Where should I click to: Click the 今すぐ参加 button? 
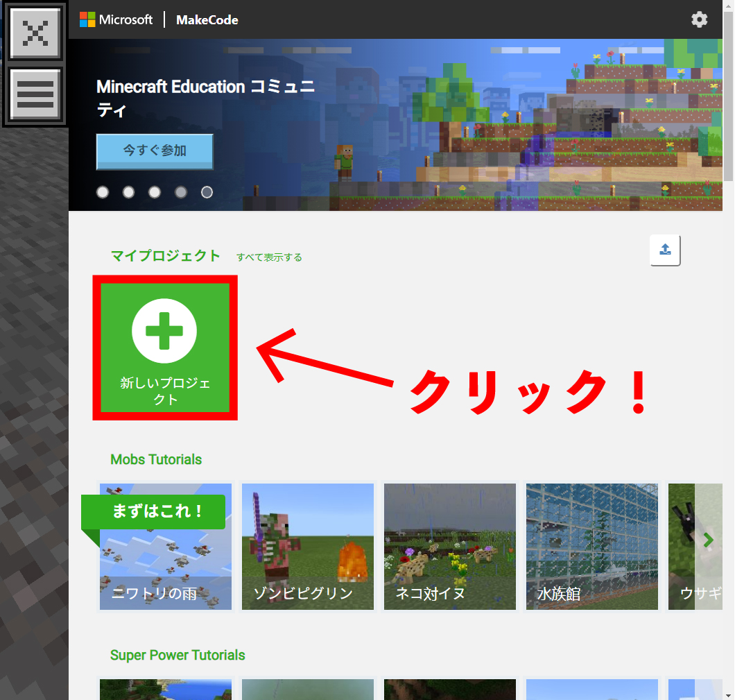155,151
